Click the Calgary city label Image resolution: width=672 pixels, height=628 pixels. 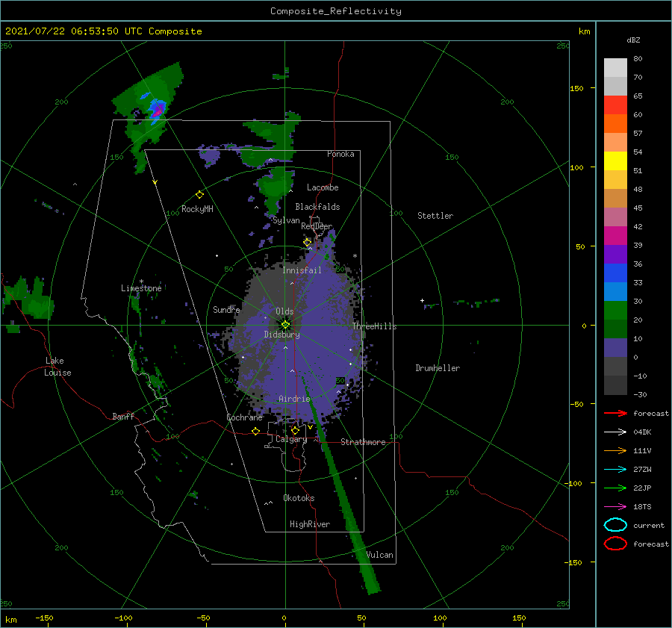click(291, 439)
